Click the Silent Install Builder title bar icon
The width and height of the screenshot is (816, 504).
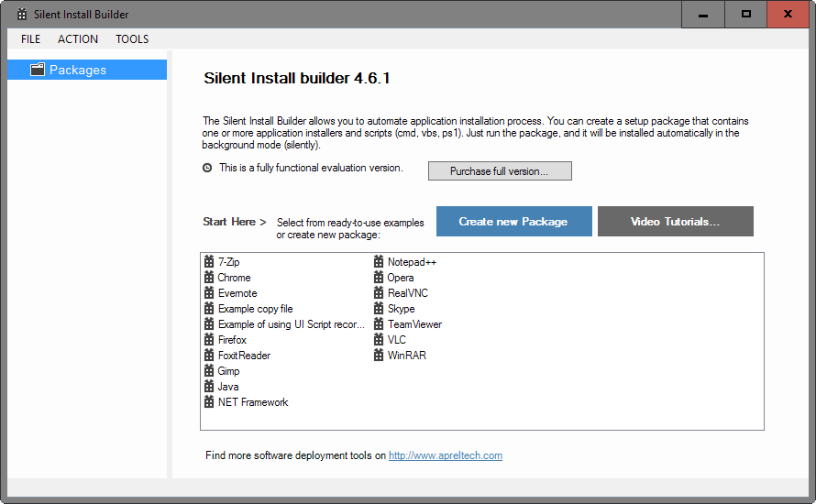[x=22, y=14]
